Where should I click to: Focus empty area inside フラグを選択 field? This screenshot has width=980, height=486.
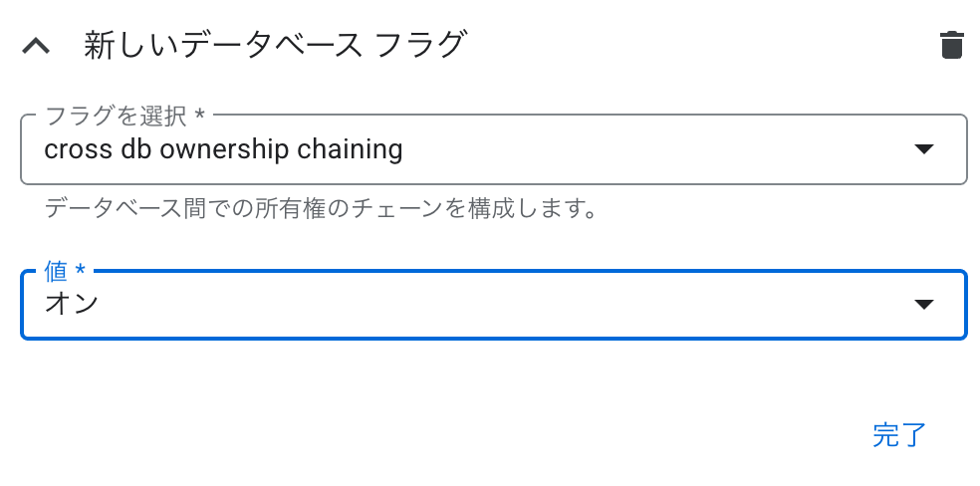click(656, 149)
